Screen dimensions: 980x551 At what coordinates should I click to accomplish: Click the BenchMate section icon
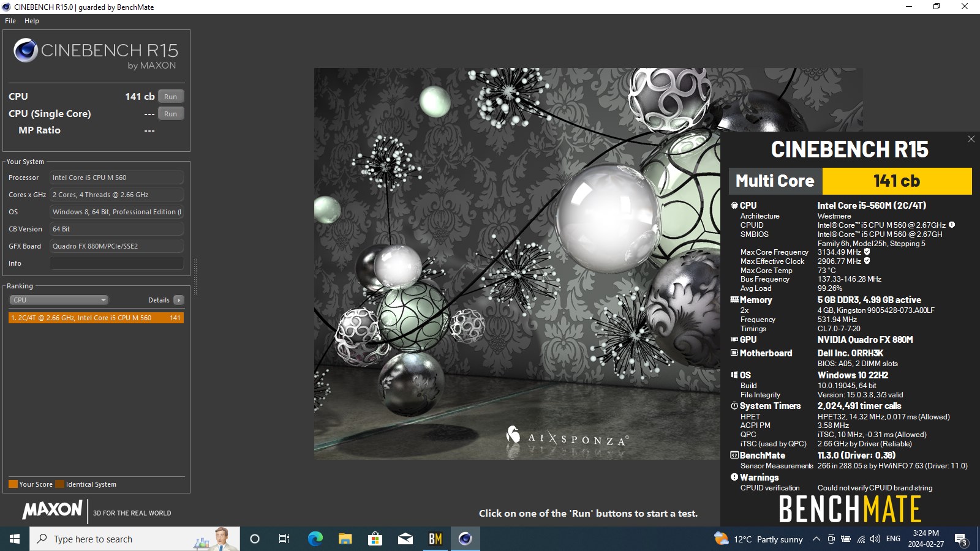click(734, 455)
